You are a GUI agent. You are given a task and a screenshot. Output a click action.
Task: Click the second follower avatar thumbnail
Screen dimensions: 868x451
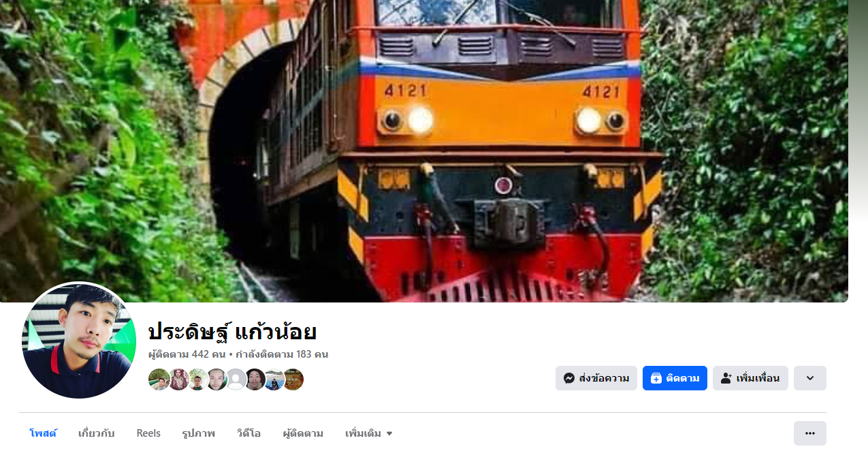(178, 379)
